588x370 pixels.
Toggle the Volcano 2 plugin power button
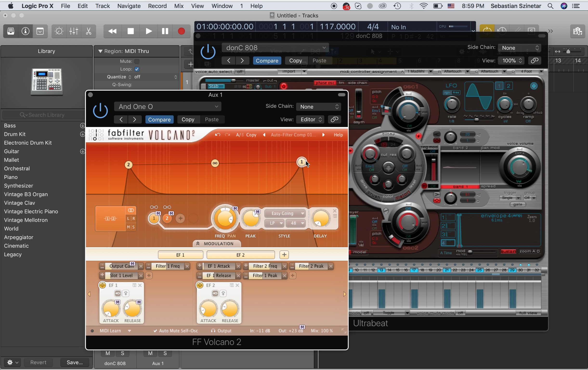tap(100, 111)
